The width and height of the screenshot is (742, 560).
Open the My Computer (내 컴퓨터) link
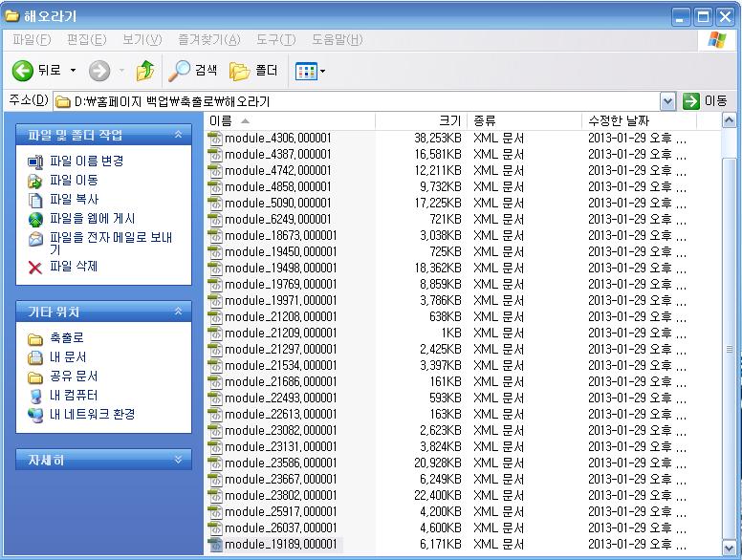(35, 396)
